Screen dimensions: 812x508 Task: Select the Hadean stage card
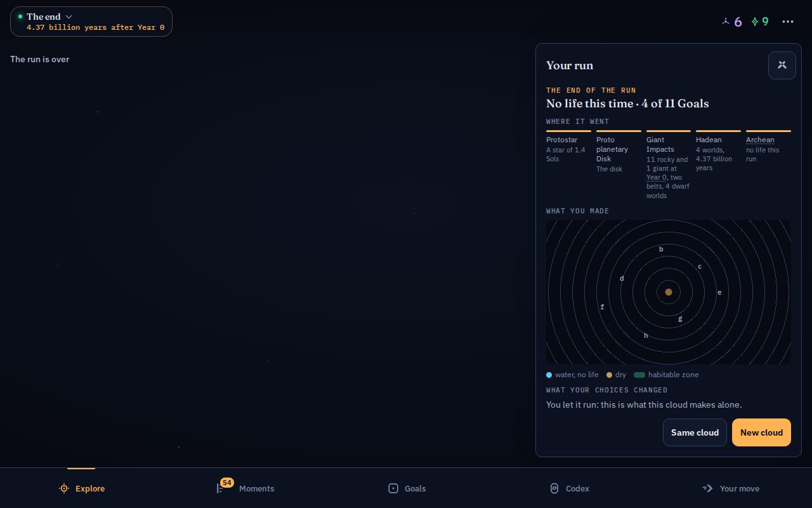pyautogui.click(x=718, y=151)
